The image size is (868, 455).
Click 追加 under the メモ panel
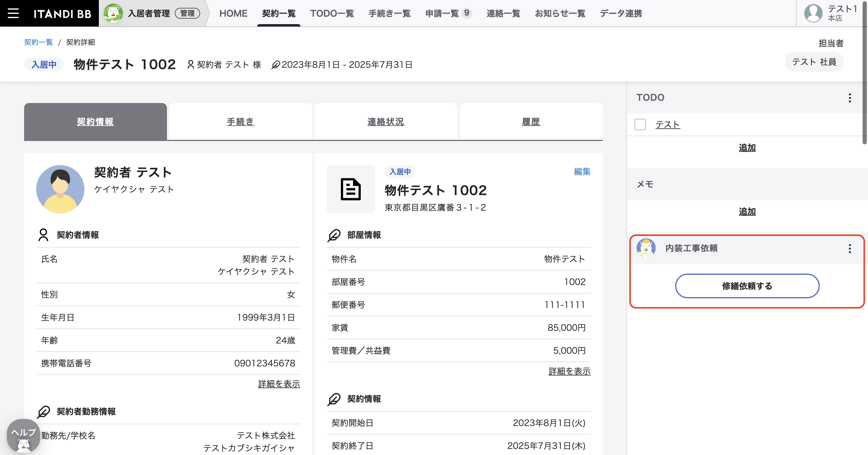[x=747, y=212]
